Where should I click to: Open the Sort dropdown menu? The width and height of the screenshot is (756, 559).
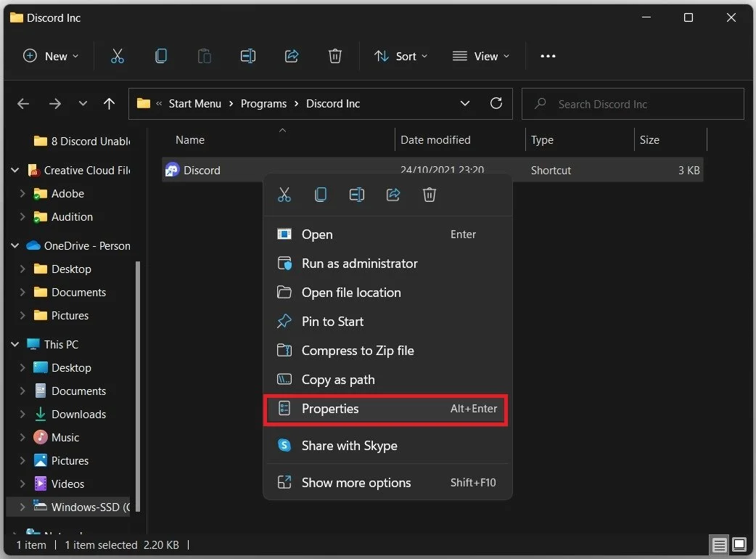pos(400,56)
